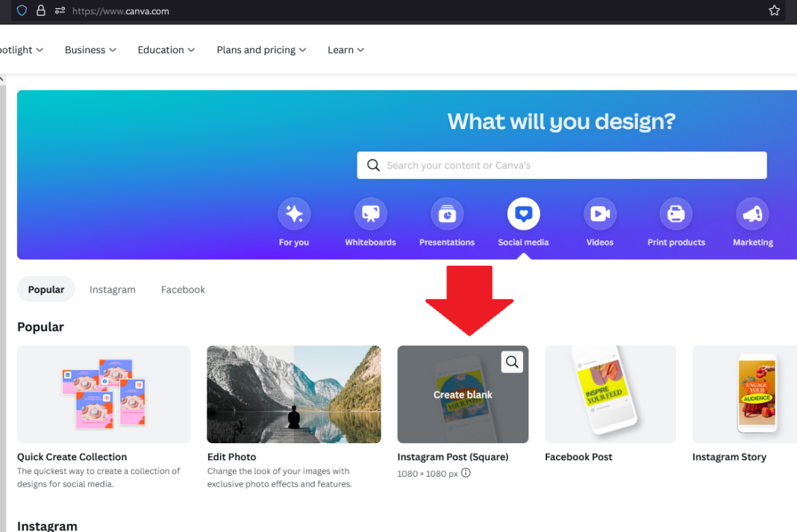Toggle tracking protection shield in address bar
Viewport: 797px width, 532px height.
click(22, 11)
